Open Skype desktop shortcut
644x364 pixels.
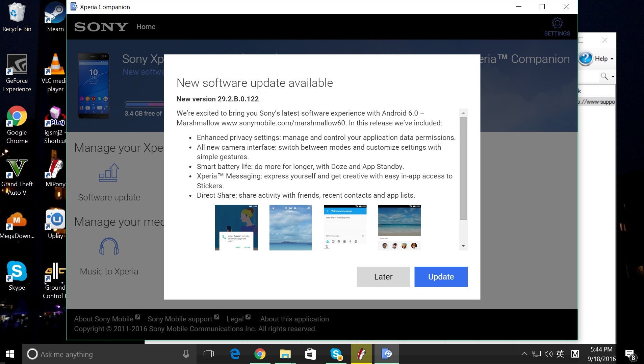tap(17, 276)
